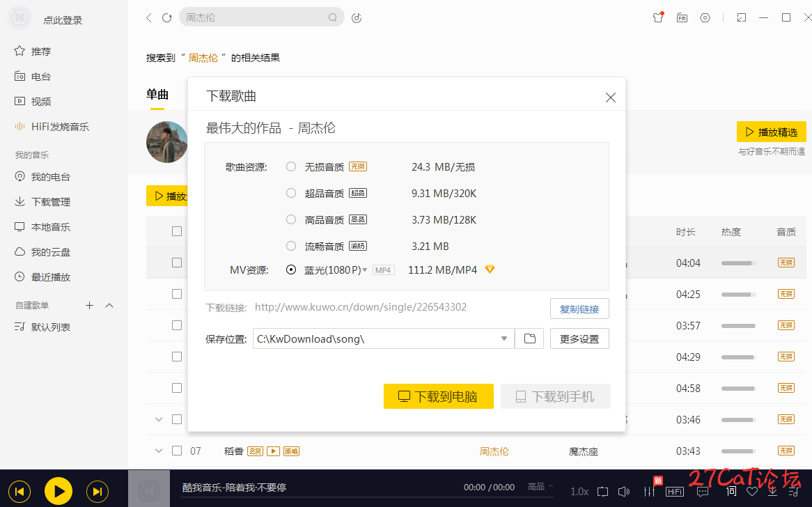Toggle desktop lyrics 词 icon
812x507 pixels.
point(731,491)
